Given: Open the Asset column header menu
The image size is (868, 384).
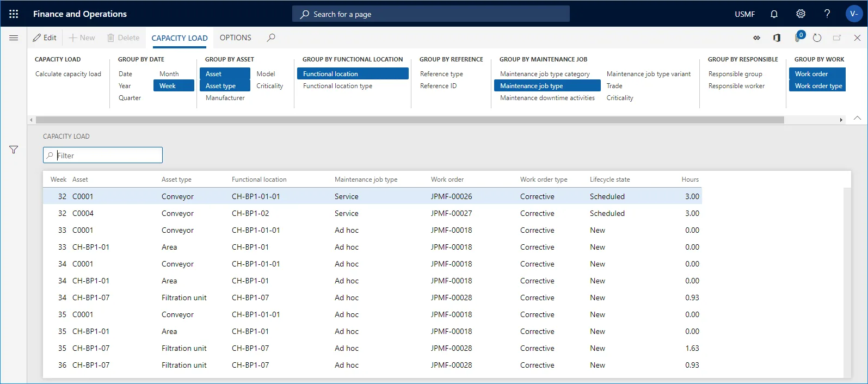Looking at the screenshot, I should click(80, 179).
